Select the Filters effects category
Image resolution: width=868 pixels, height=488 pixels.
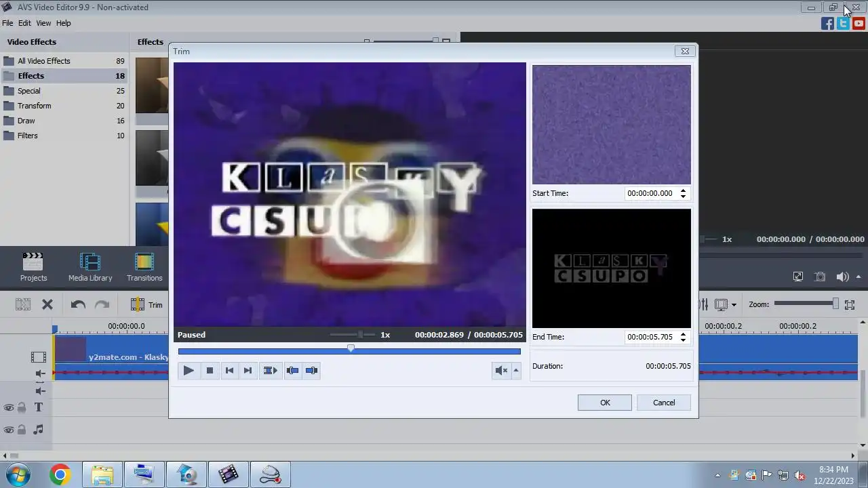pos(64,136)
